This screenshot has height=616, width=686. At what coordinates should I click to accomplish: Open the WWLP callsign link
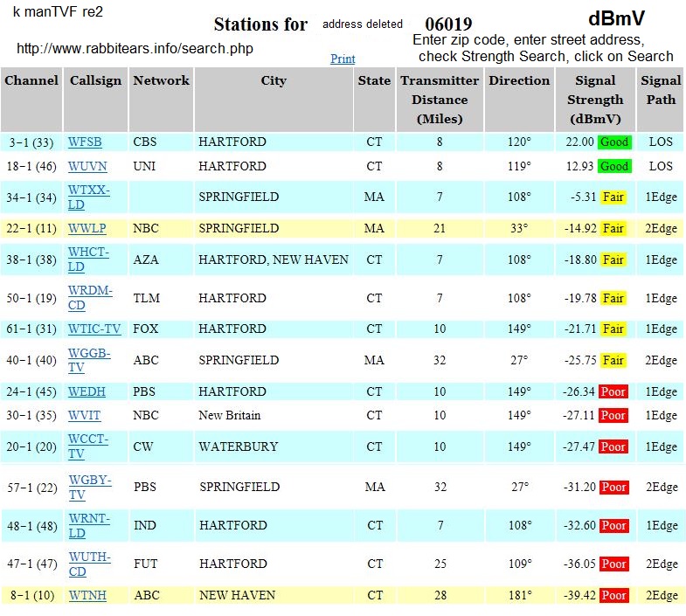[87, 229]
